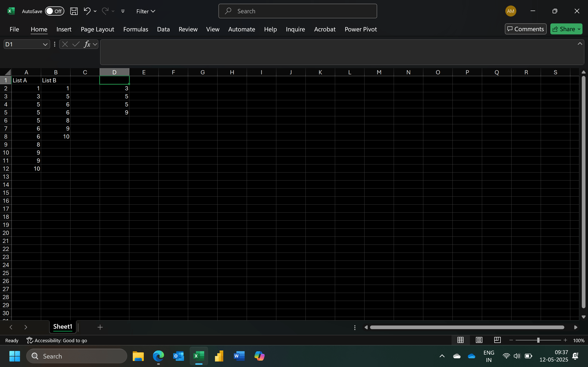
Task: Expand the Name Box dropdown arrow
Action: click(45, 44)
